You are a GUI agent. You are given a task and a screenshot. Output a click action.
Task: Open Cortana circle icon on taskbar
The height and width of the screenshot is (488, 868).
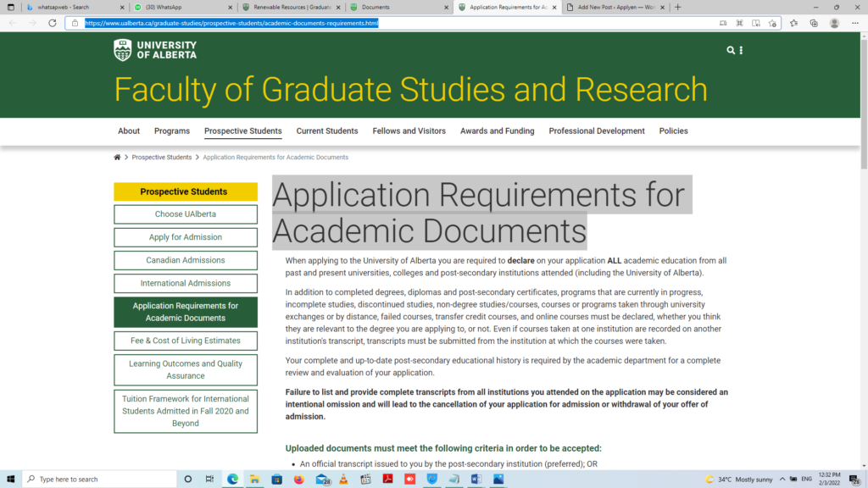click(x=187, y=480)
